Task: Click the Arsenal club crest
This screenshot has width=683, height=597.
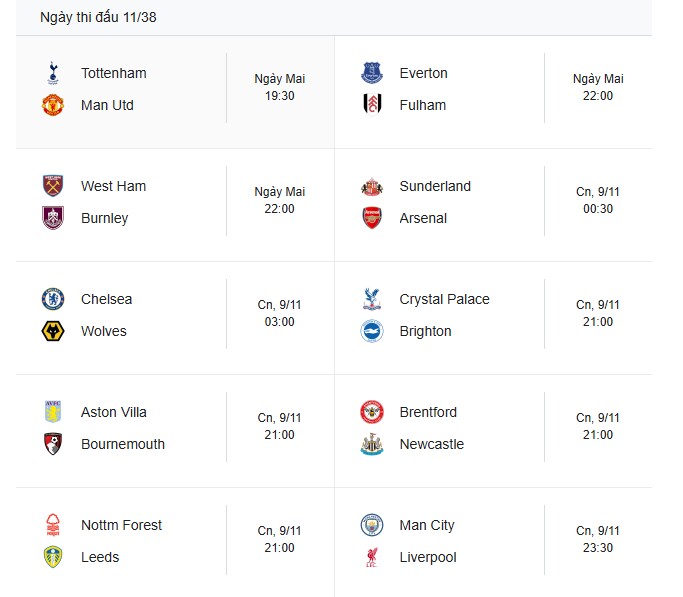Action: click(x=372, y=218)
